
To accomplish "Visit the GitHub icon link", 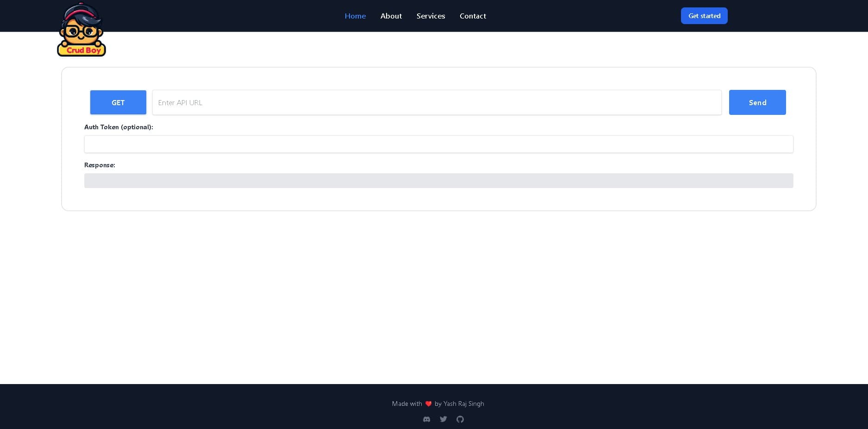I will [460, 419].
